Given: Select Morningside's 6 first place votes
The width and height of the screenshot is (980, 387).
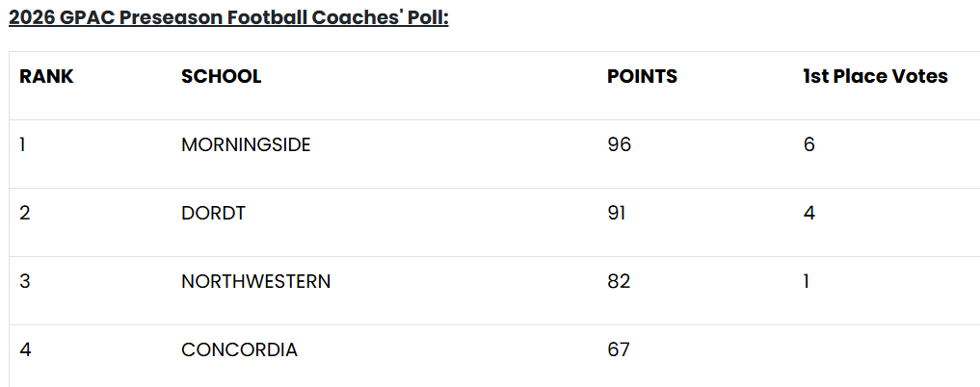Looking at the screenshot, I should pyautogui.click(x=809, y=144).
